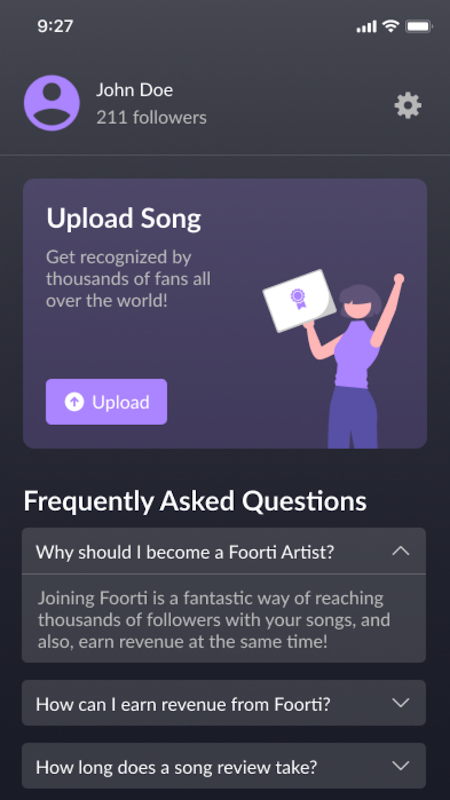Tap 'Why should I become a Foorti Artist?' header
The height and width of the screenshot is (800, 450).
coord(223,551)
